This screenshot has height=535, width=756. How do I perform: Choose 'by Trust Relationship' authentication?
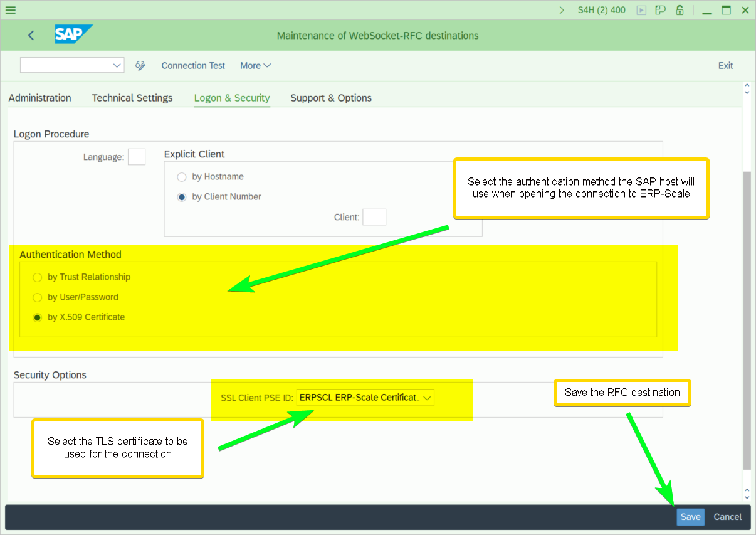coord(38,277)
